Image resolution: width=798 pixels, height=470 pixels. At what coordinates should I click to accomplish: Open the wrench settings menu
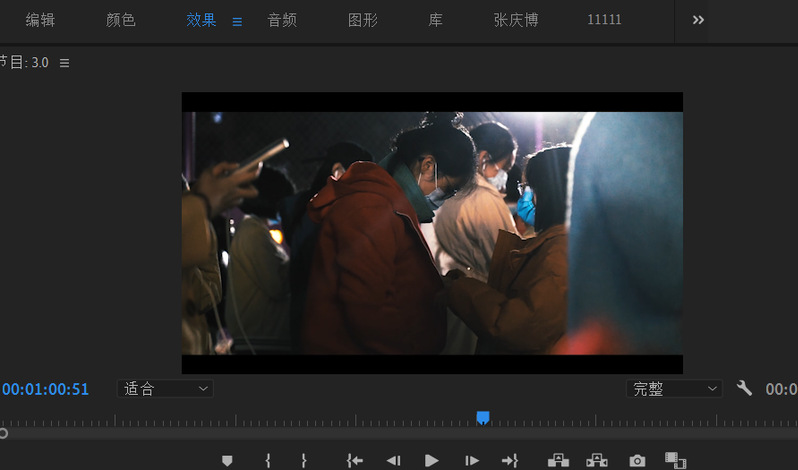pos(744,388)
